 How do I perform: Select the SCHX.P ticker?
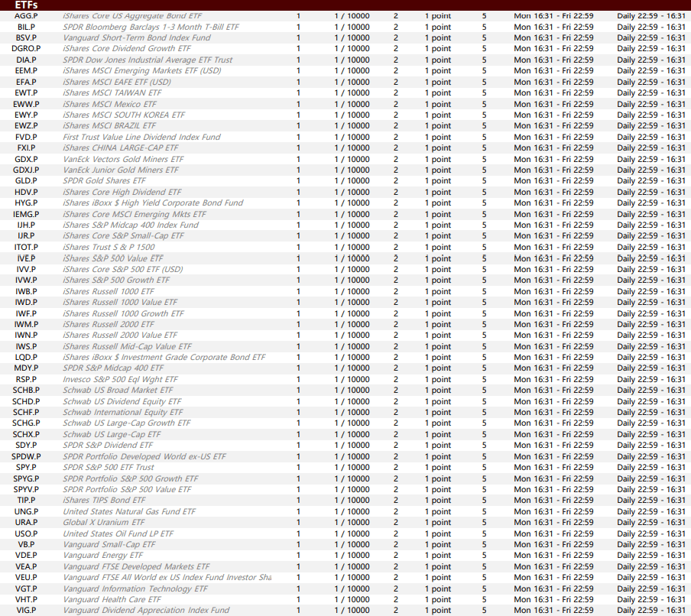[x=26, y=434]
